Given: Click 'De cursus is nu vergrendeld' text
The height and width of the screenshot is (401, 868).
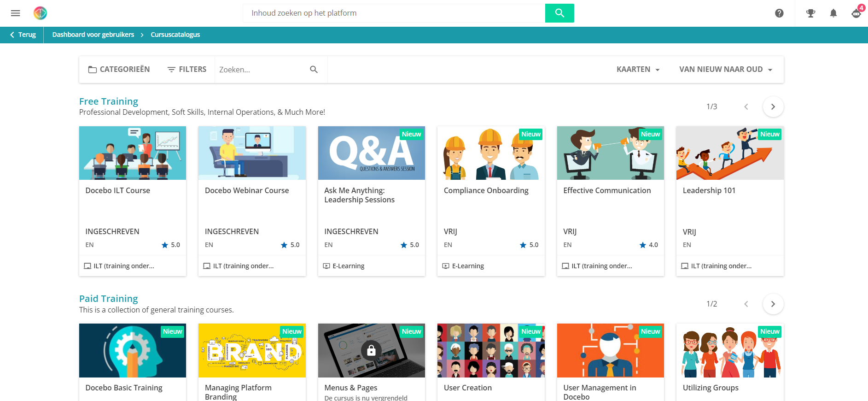Looking at the screenshot, I should pos(366,398).
